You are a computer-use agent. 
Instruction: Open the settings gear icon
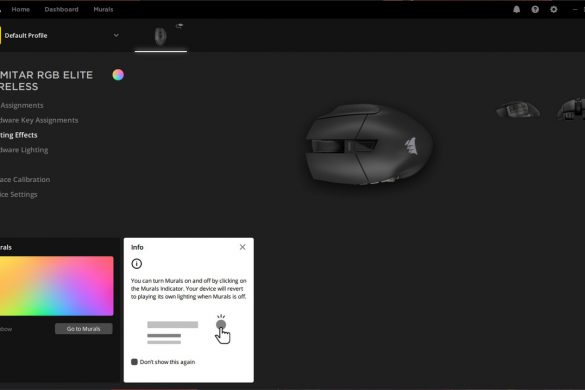pyautogui.click(x=554, y=9)
